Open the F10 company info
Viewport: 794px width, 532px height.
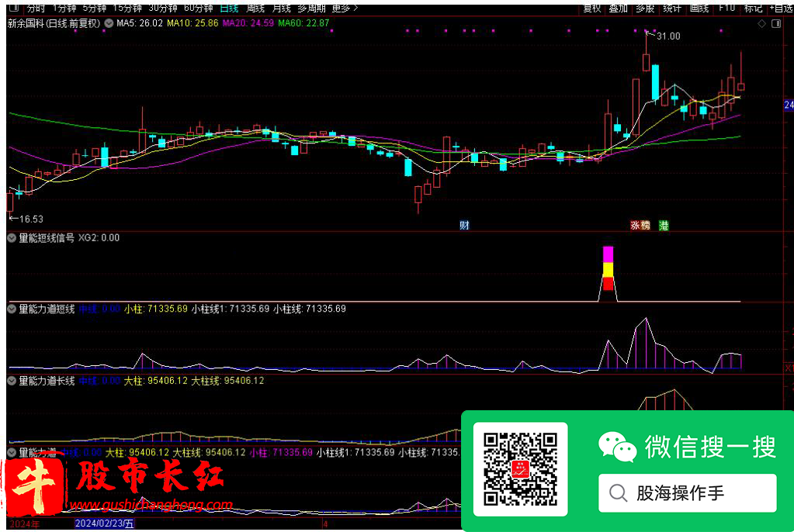pos(726,8)
